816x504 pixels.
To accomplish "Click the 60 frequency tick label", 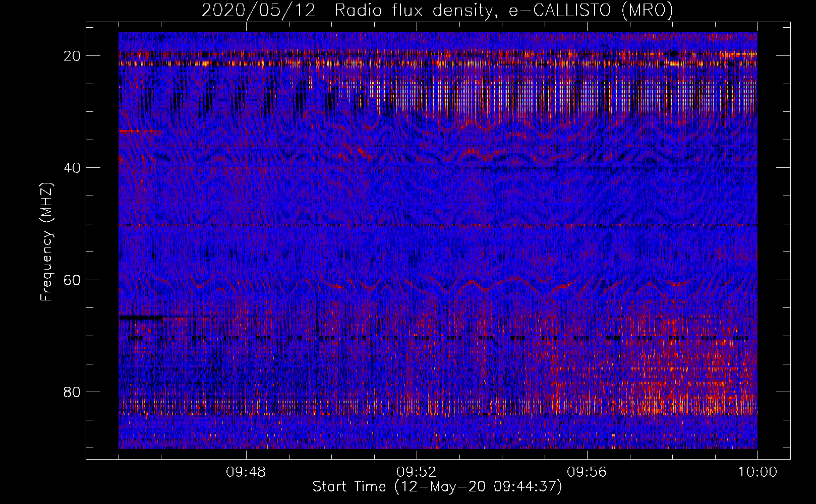I will [x=73, y=280].
